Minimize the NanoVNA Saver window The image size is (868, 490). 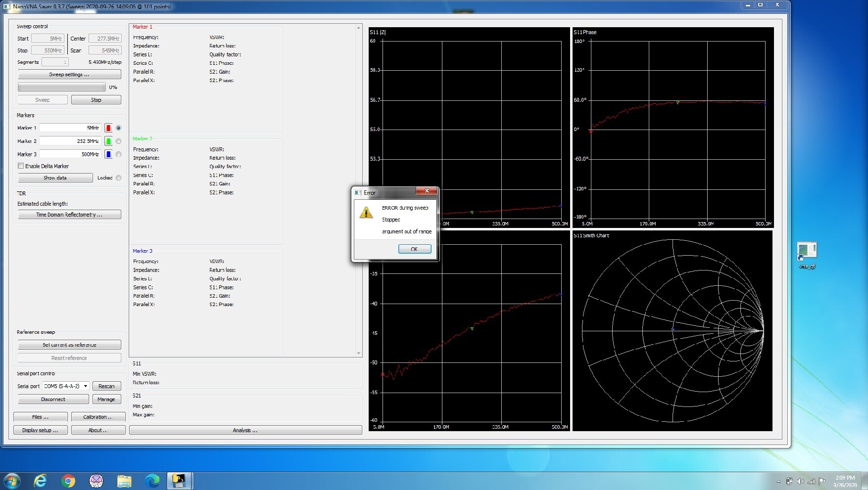click(x=748, y=5)
